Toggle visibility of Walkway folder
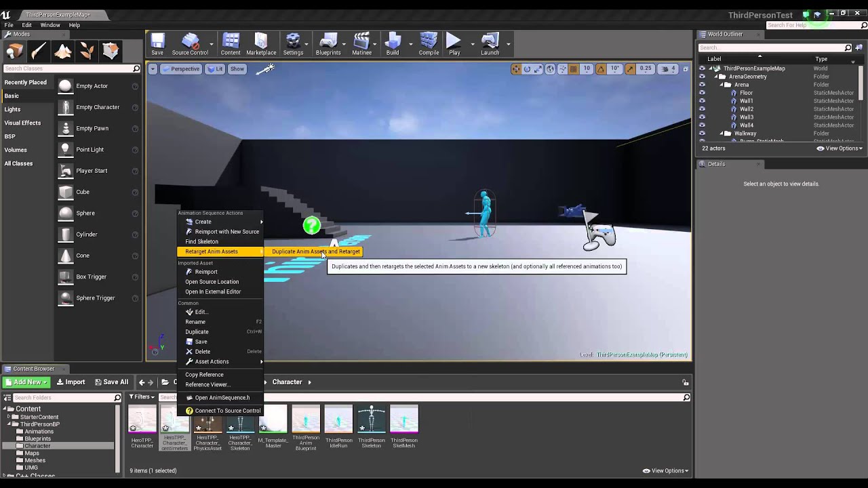Viewport: 868px width, 488px height. pyautogui.click(x=702, y=134)
